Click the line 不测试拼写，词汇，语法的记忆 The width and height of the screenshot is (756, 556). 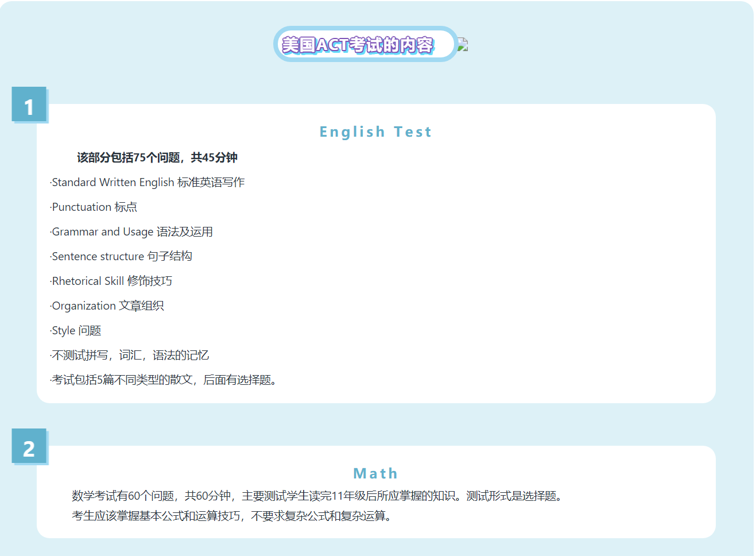[130, 355]
